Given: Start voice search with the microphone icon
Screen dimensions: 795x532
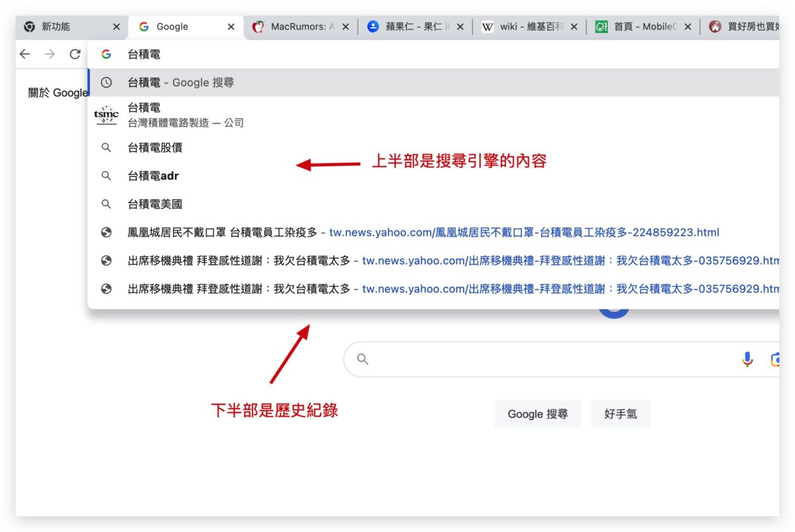Looking at the screenshot, I should pos(747,359).
